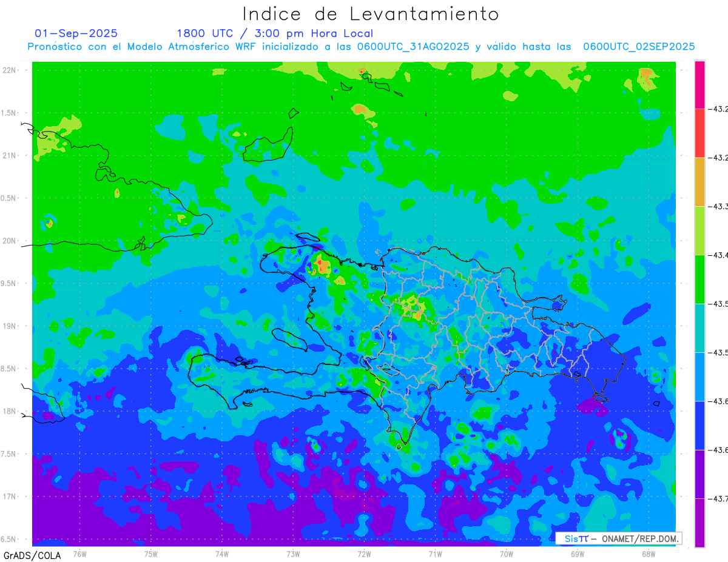Click the '71W' longitude label
Viewport: 728px width, 562px height.
coord(435,554)
